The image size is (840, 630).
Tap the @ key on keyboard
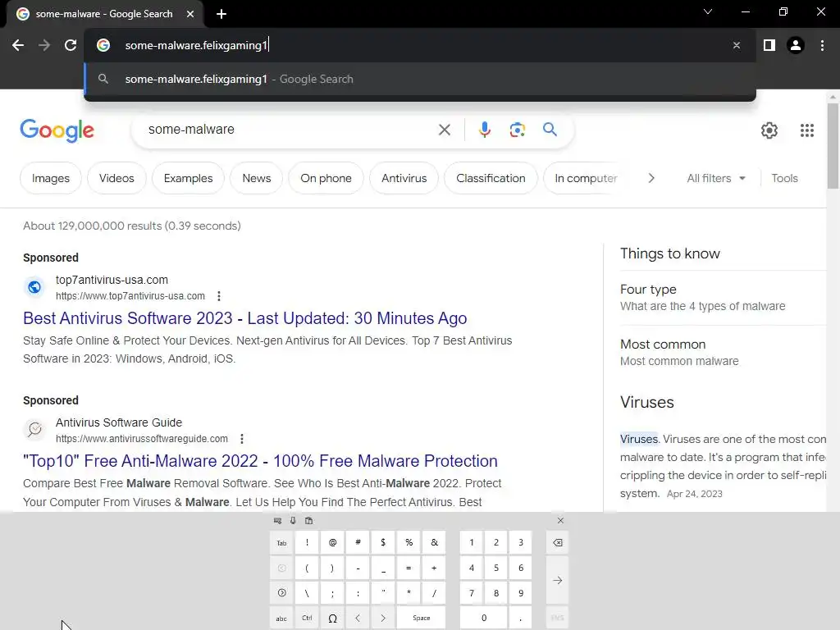[x=332, y=543]
